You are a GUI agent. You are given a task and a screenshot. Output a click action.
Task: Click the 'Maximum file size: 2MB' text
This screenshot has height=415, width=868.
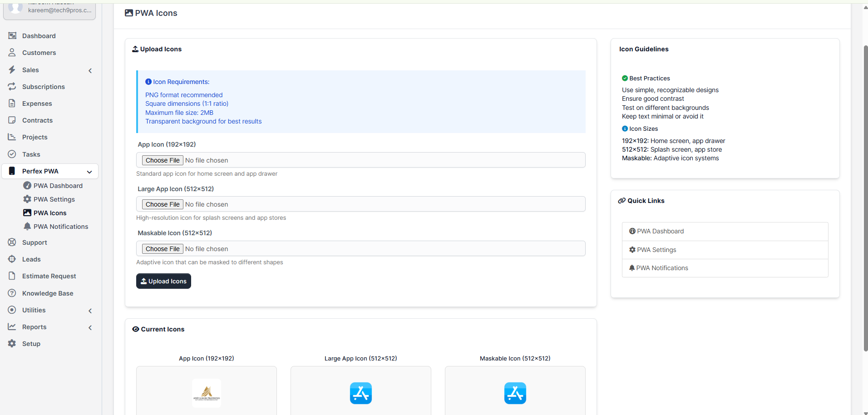[x=179, y=113]
